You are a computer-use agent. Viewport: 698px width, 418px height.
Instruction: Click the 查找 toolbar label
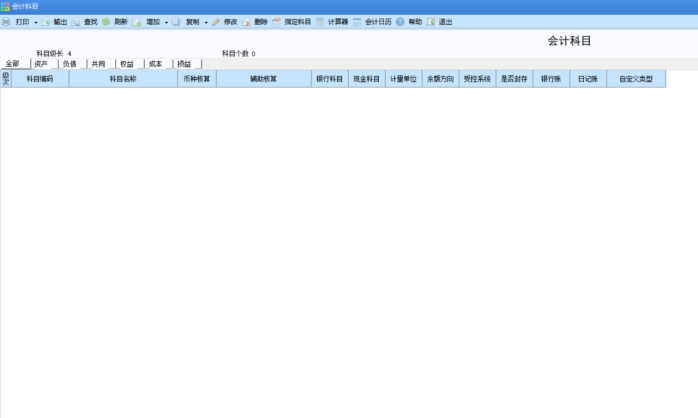[x=90, y=22]
